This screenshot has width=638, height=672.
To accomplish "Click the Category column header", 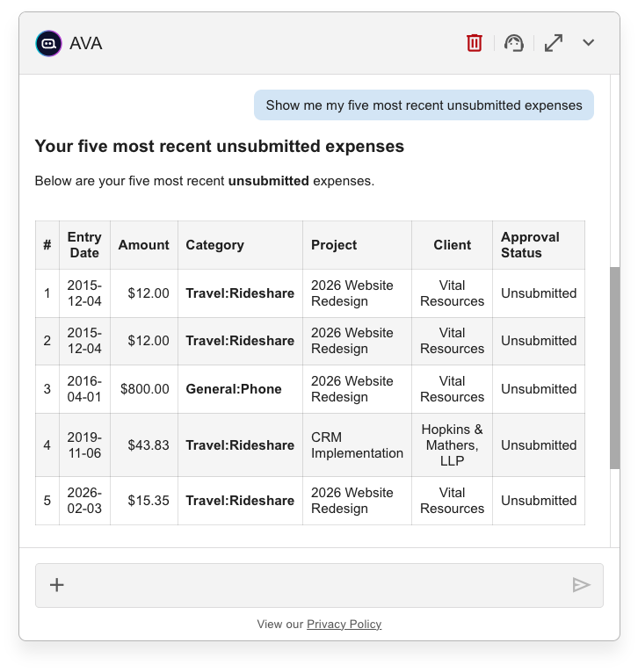I will (214, 245).
